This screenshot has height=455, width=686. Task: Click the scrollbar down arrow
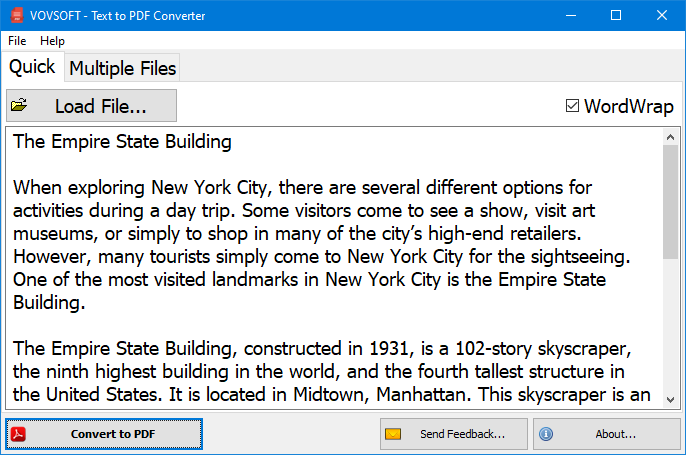670,398
